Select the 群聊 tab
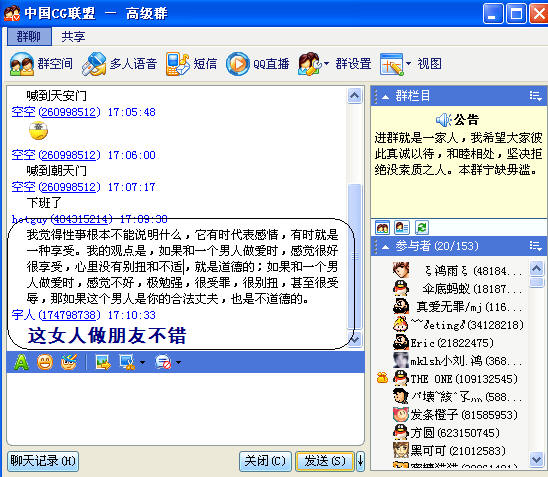 29,37
